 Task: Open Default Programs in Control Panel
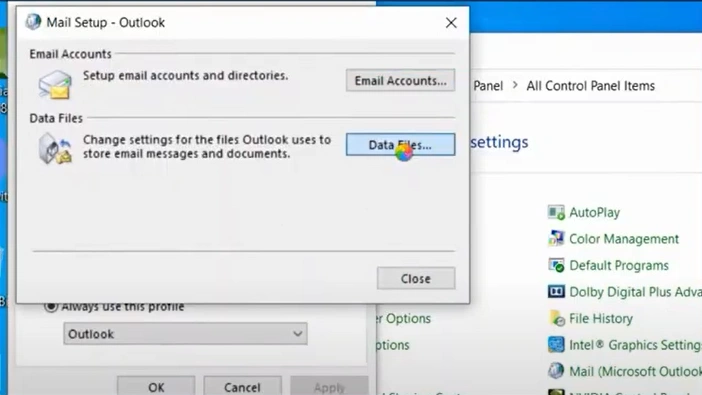click(x=619, y=265)
